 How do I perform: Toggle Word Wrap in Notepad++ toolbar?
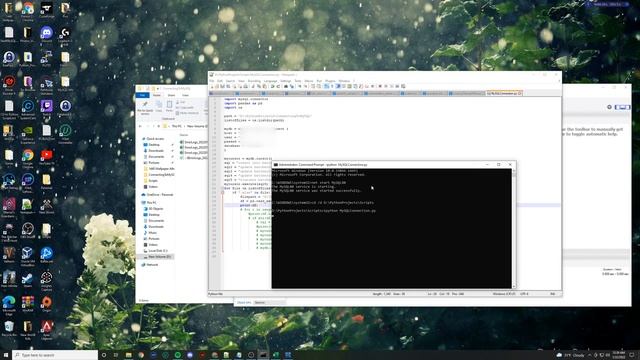[x=326, y=87]
